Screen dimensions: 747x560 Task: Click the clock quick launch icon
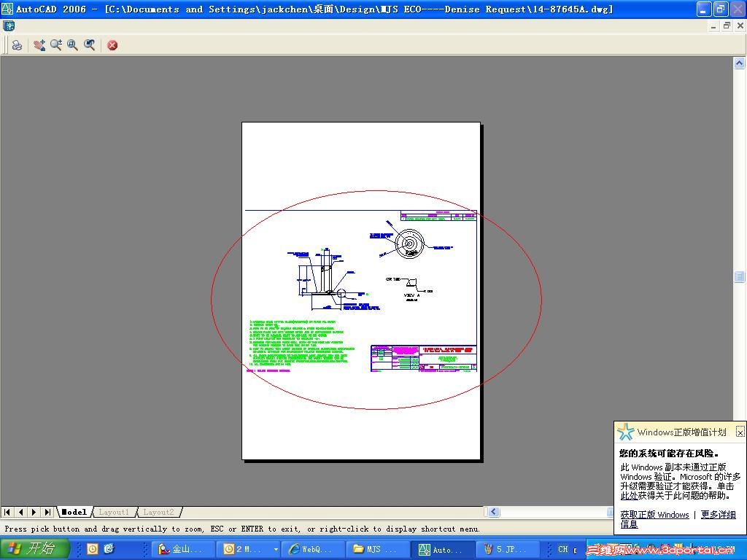click(x=93, y=549)
